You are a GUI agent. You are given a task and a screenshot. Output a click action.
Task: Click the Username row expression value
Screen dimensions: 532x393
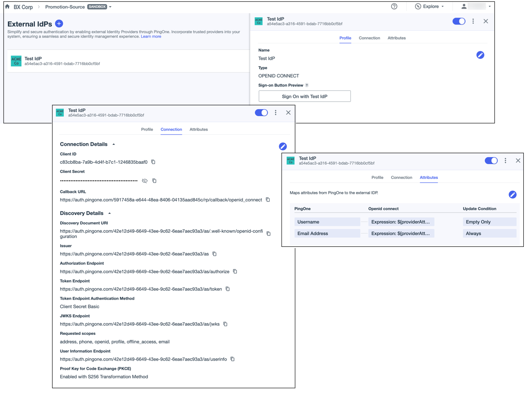coord(401,222)
